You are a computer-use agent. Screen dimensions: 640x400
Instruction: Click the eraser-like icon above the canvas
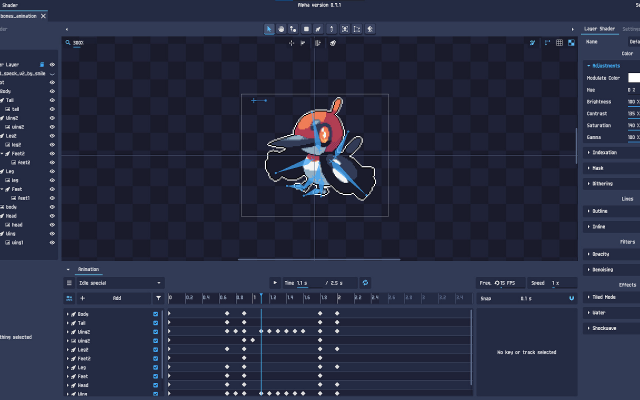click(x=333, y=43)
